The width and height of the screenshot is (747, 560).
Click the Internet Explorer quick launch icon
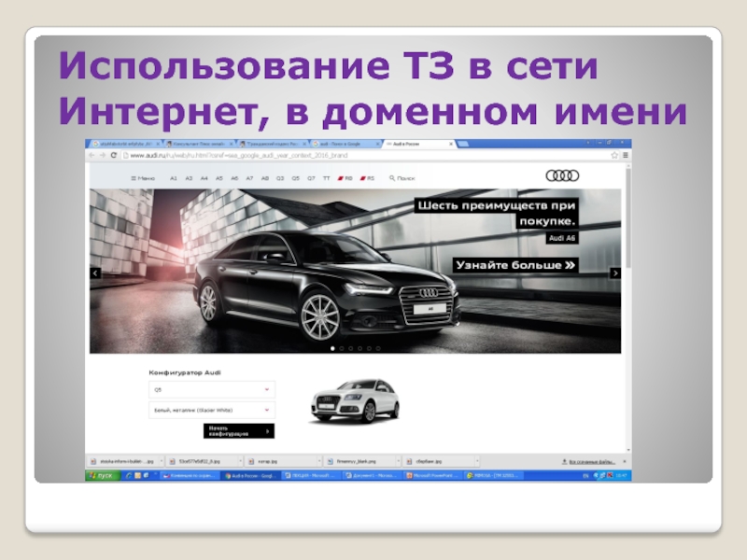click(x=128, y=475)
